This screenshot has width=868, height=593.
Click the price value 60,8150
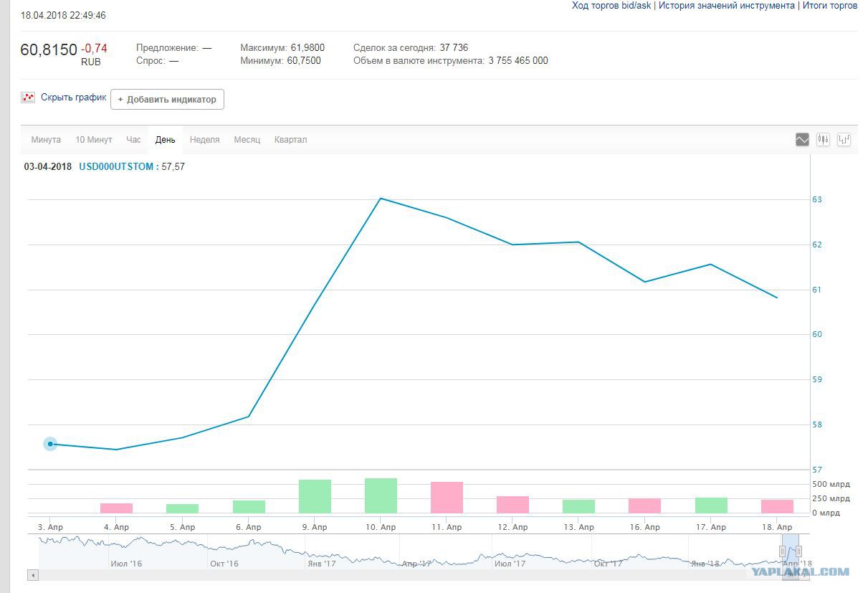(x=49, y=49)
